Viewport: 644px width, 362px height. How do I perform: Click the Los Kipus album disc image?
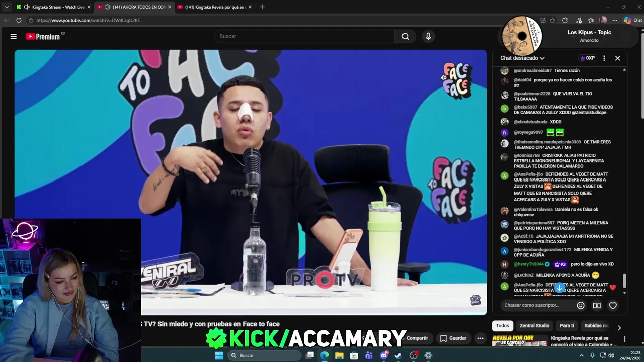click(x=522, y=36)
